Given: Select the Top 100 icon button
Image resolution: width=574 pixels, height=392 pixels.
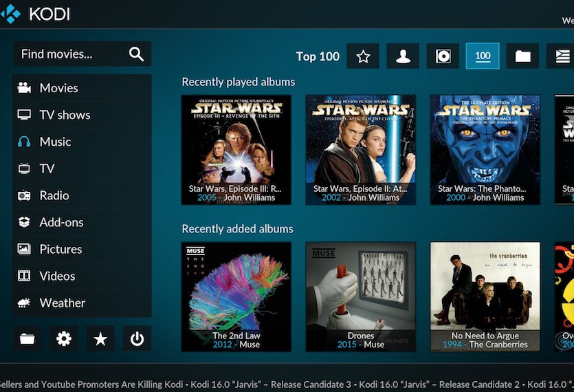Looking at the screenshot, I should point(483,56).
